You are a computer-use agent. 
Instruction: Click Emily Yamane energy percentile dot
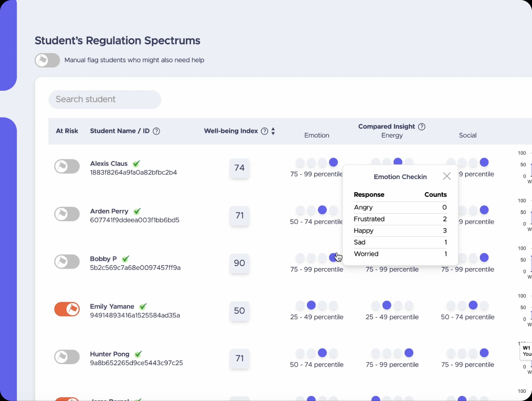click(x=387, y=305)
